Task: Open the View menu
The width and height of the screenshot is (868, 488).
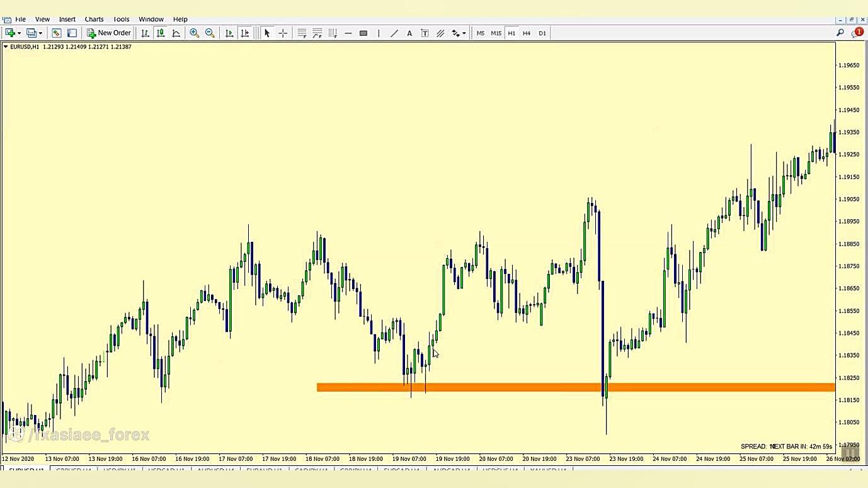Action: (42, 20)
